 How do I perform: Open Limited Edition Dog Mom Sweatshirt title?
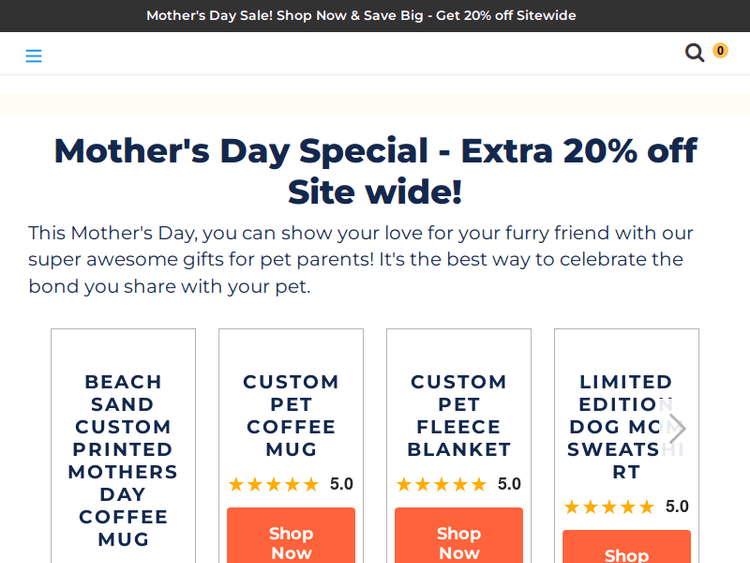pyautogui.click(x=627, y=426)
